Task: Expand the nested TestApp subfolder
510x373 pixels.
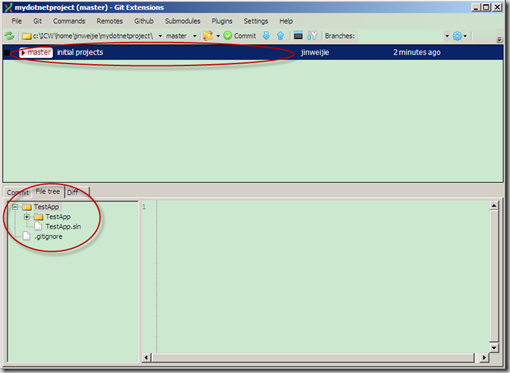Action: (27, 217)
